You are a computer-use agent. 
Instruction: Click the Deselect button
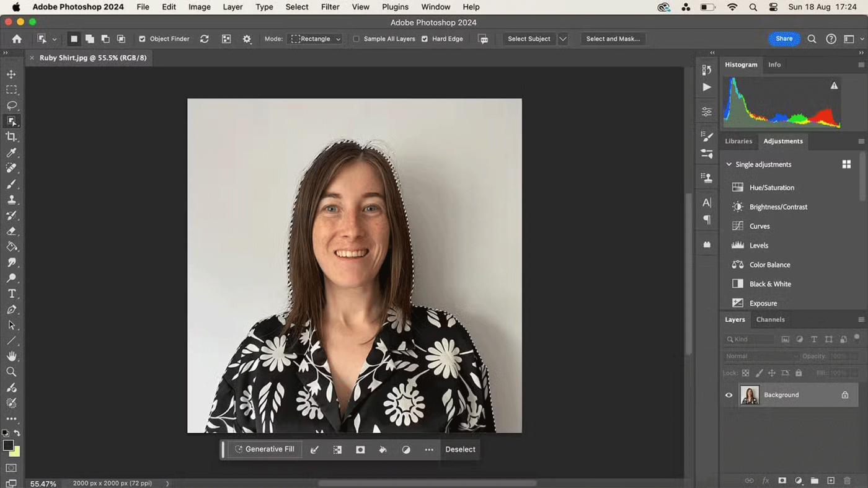[460, 450]
